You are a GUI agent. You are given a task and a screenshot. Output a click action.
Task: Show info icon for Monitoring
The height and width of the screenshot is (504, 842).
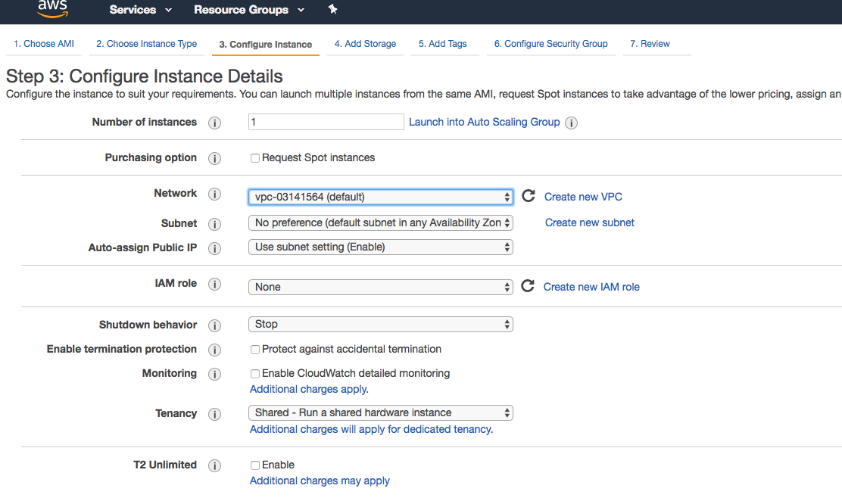[214, 374]
